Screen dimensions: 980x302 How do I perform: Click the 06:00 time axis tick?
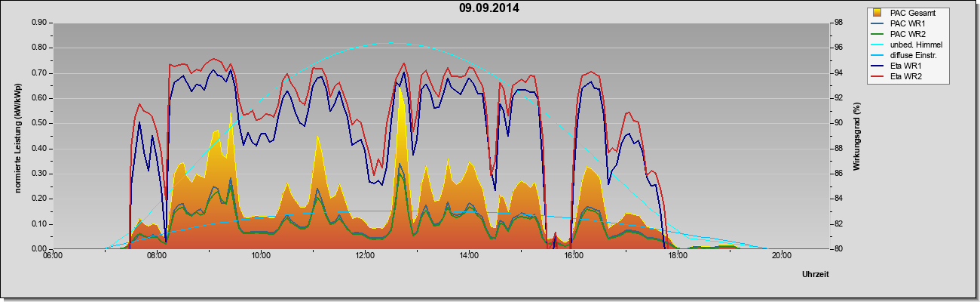pyautogui.click(x=53, y=255)
